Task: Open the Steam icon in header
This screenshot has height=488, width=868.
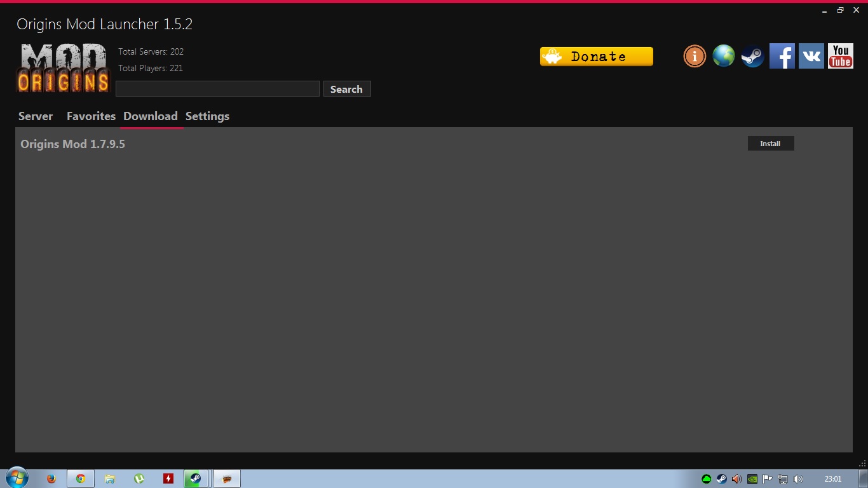Action: pyautogui.click(x=753, y=56)
